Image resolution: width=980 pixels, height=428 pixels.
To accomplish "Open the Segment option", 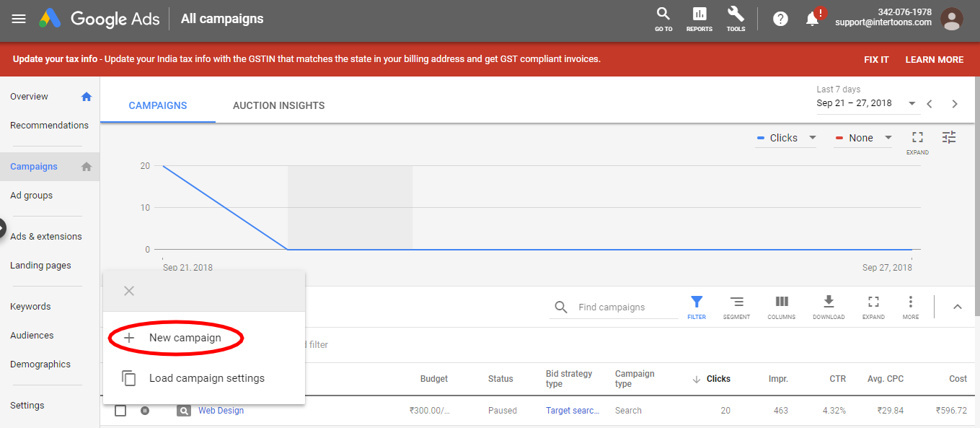I will (736, 307).
